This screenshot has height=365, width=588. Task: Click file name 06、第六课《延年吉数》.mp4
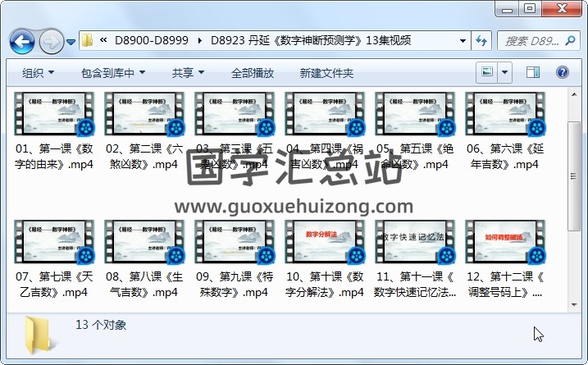point(505,157)
